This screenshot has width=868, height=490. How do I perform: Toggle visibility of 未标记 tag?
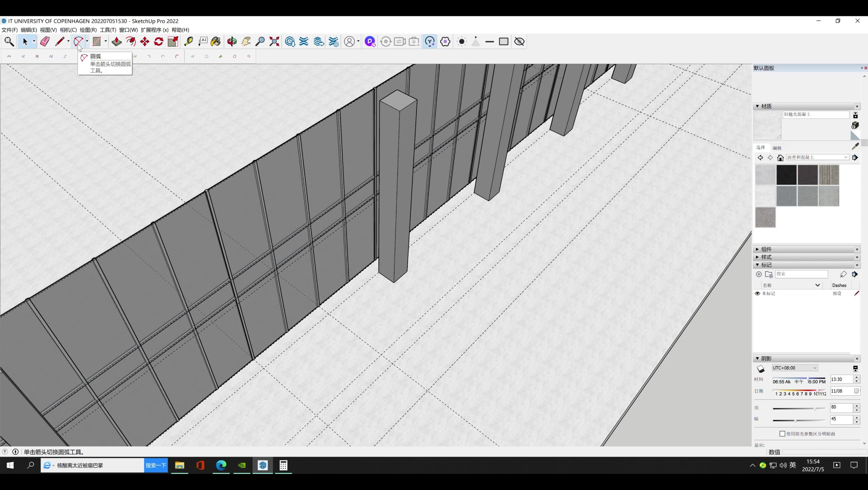757,293
